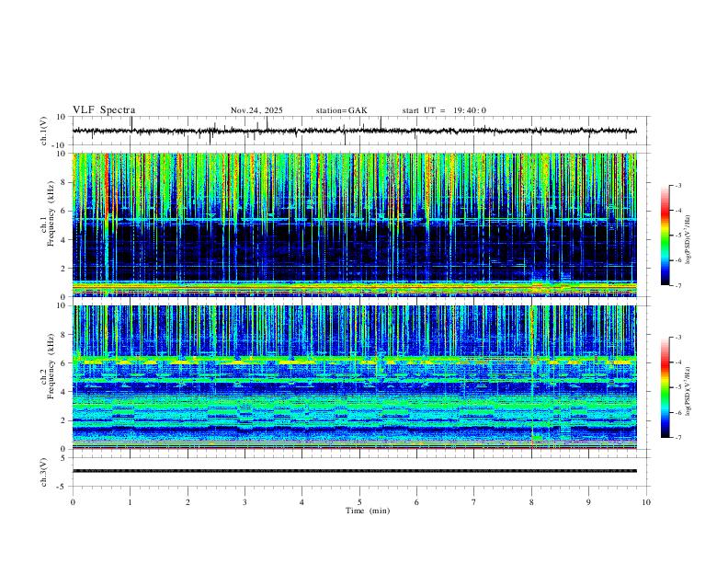Click the "VLF Spectra" plot title

coord(104,110)
